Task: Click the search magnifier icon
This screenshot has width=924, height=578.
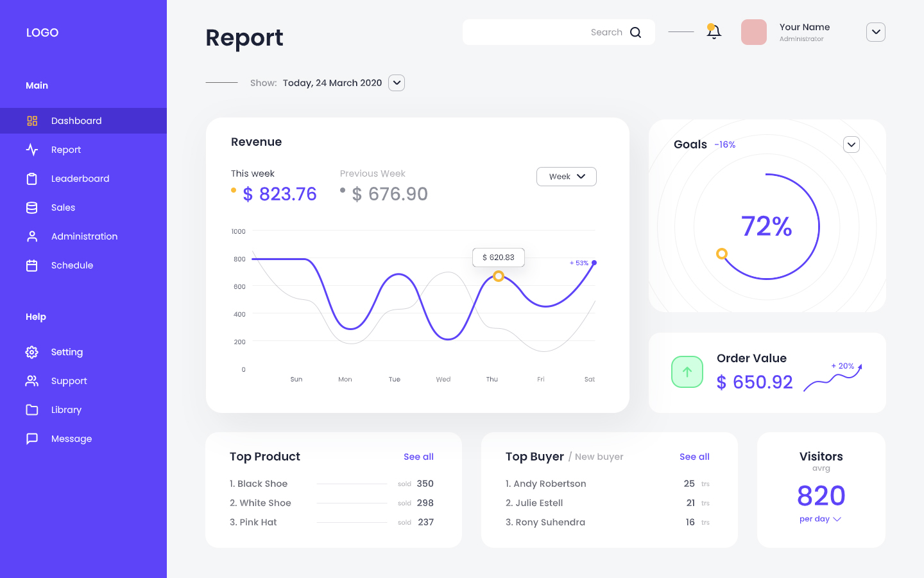Action: click(635, 31)
